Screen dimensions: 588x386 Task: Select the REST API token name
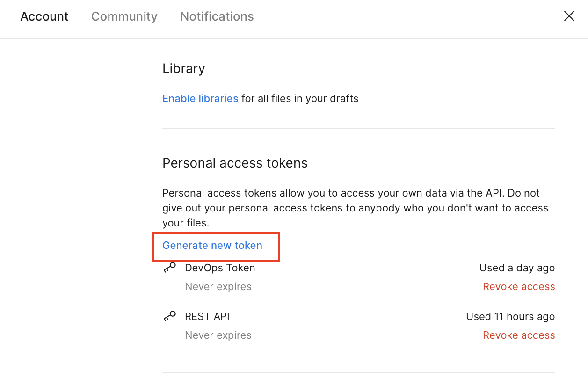207,316
